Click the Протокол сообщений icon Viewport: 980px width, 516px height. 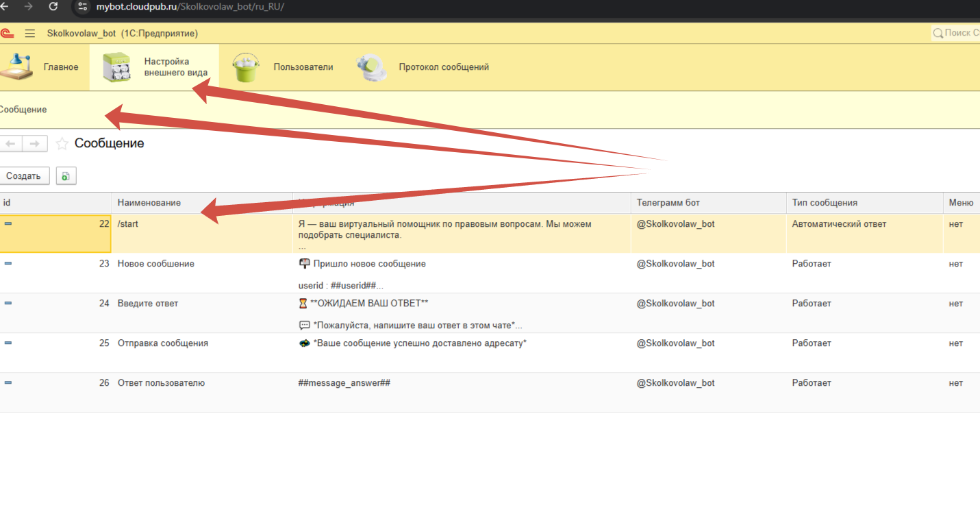coord(372,67)
